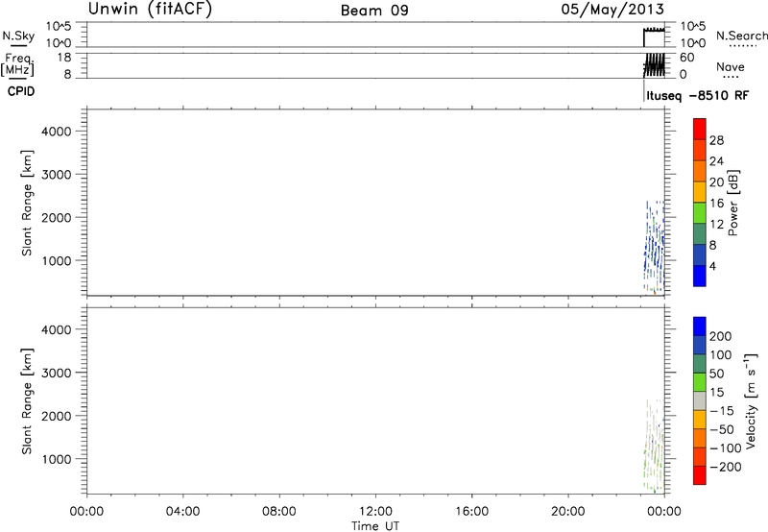The width and height of the screenshot is (768, 532).
Task: Click the '28' label on Power colorbar
Action: (x=716, y=140)
